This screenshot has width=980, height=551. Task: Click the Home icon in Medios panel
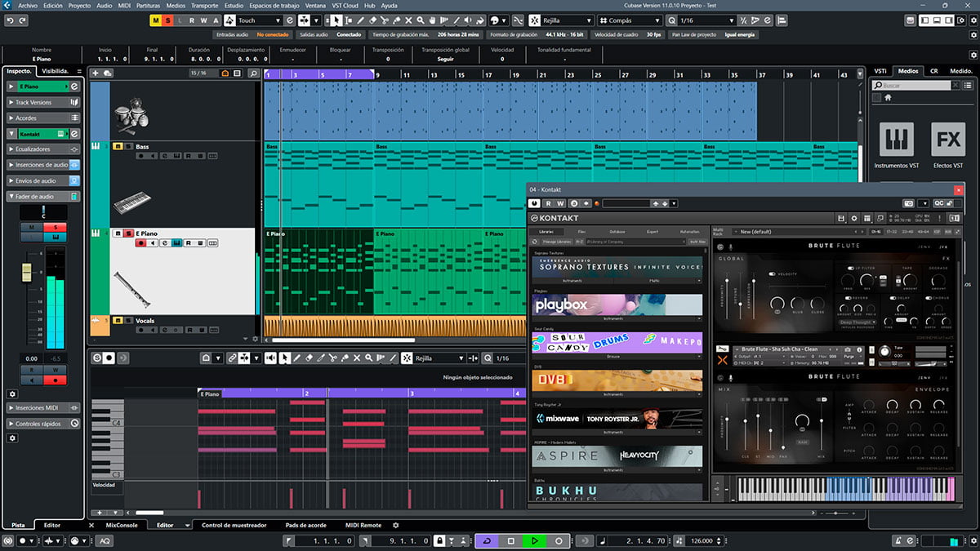point(888,97)
